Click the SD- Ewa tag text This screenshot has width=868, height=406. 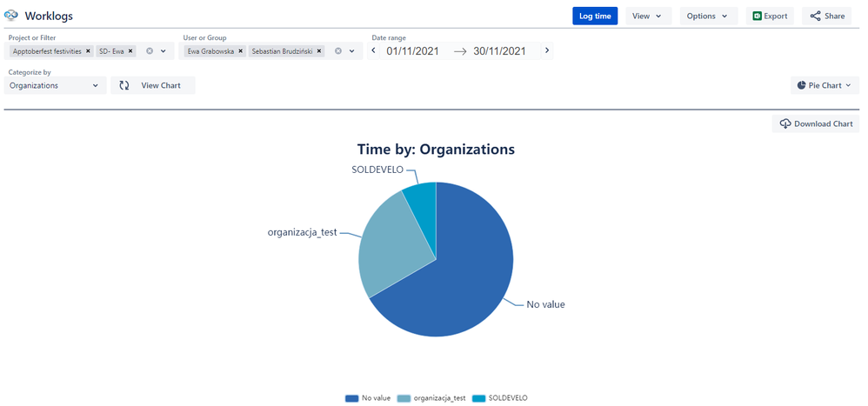click(112, 51)
